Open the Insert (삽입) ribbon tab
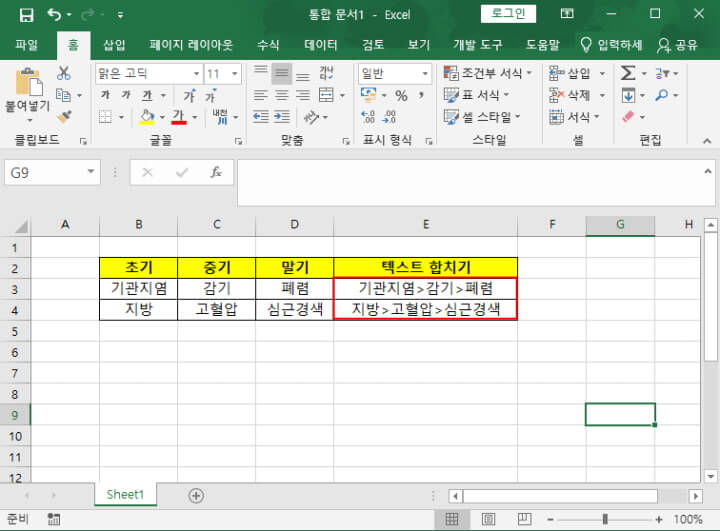Screen dimensions: 720x531 tap(114, 45)
